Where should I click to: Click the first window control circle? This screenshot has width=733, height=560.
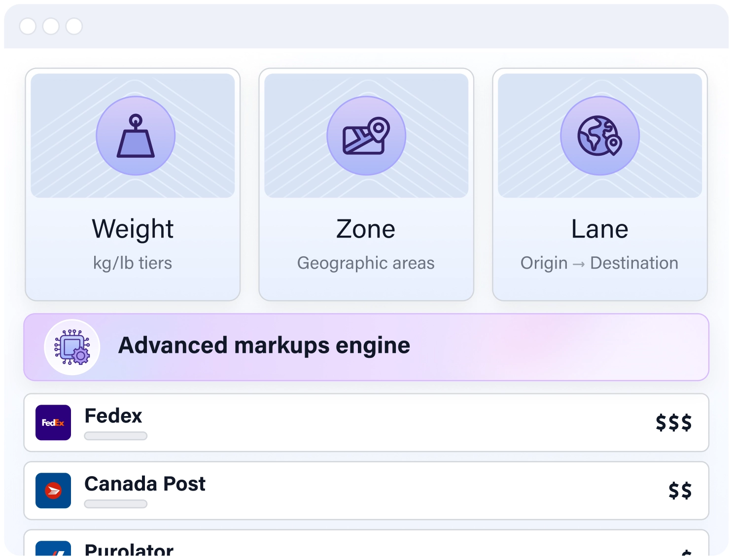click(28, 26)
